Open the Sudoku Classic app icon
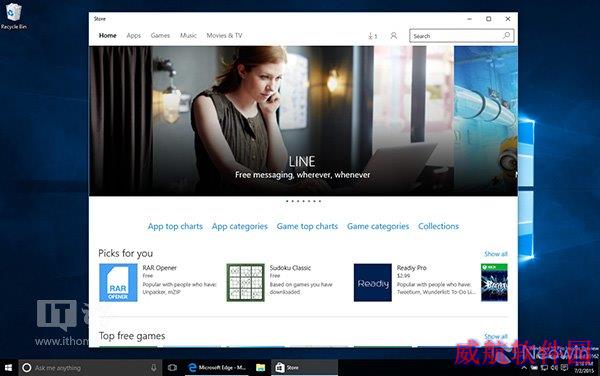 (245, 283)
